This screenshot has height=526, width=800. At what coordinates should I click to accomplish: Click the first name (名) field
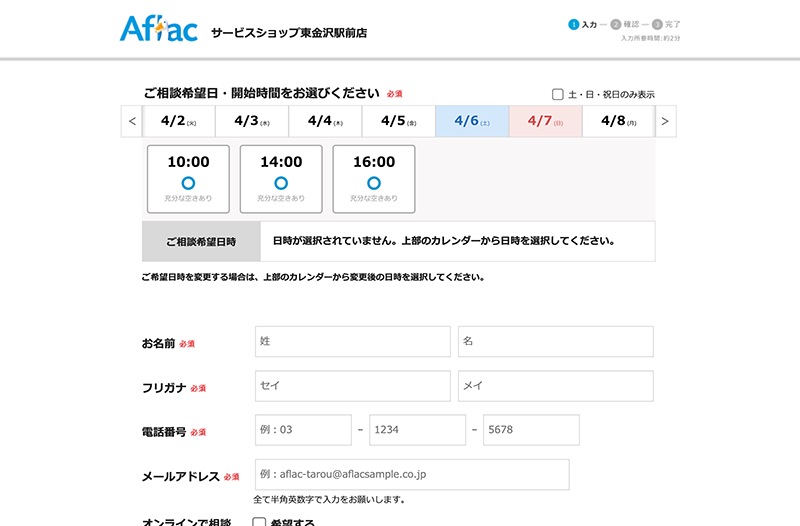pyautogui.click(x=555, y=341)
